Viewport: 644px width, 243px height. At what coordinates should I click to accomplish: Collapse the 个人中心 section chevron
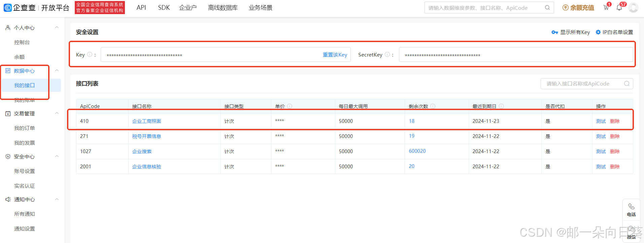coord(57,28)
